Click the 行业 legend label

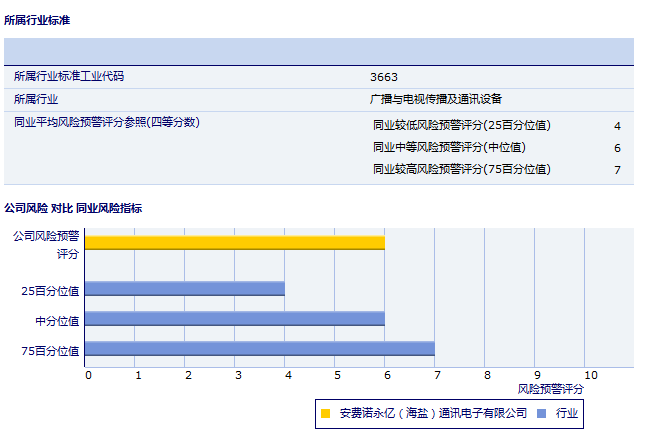point(567,412)
